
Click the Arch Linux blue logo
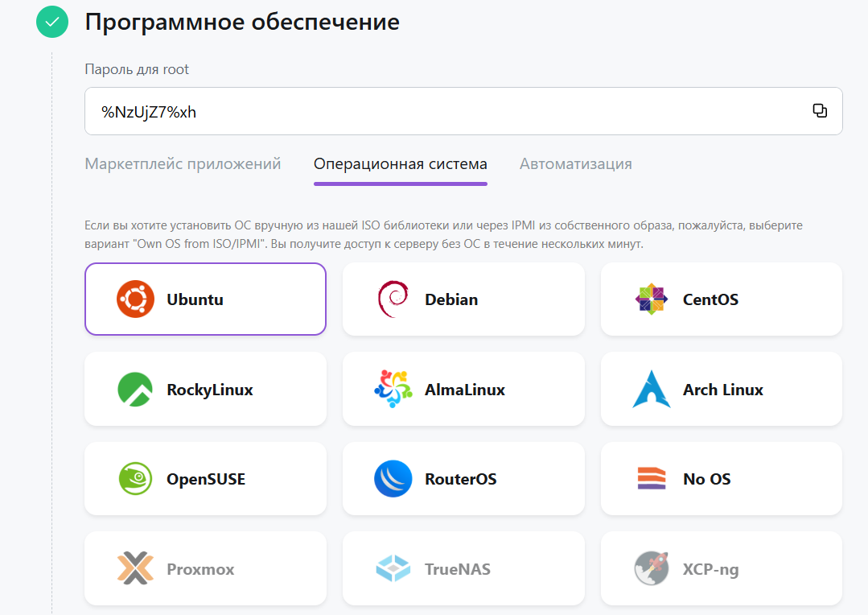tap(652, 389)
